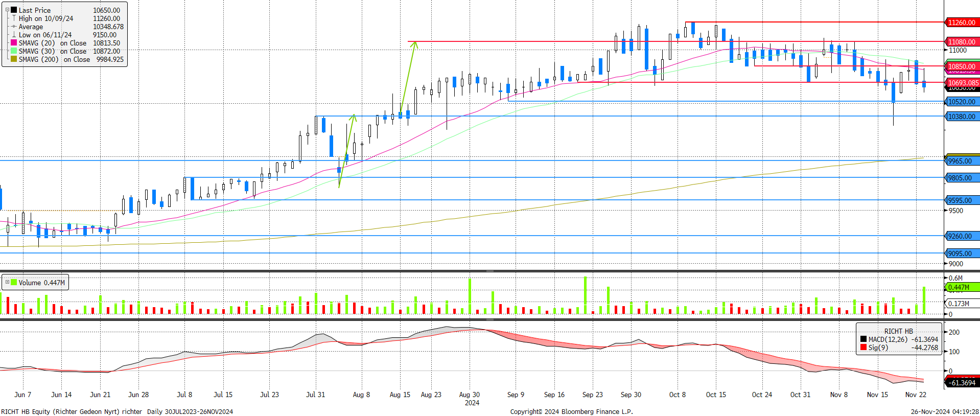Click the green 0.447M volume axis label
The image size is (980, 416).
pyautogui.click(x=962, y=287)
